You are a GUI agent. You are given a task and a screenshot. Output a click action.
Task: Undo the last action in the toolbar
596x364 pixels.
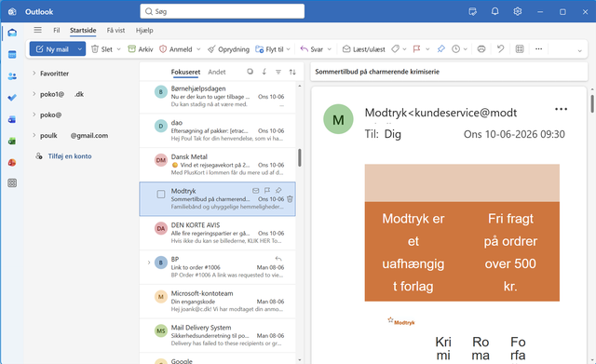tap(501, 49)
